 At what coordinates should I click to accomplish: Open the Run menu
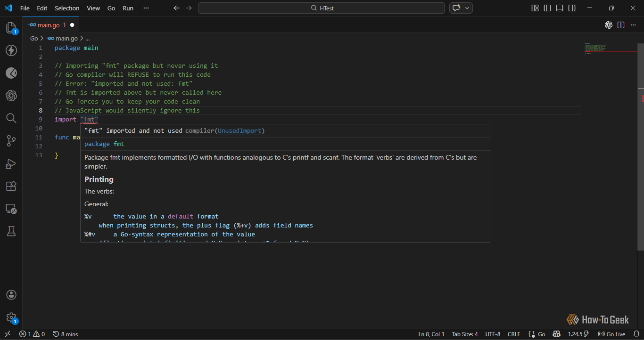(x=128, y=8)
